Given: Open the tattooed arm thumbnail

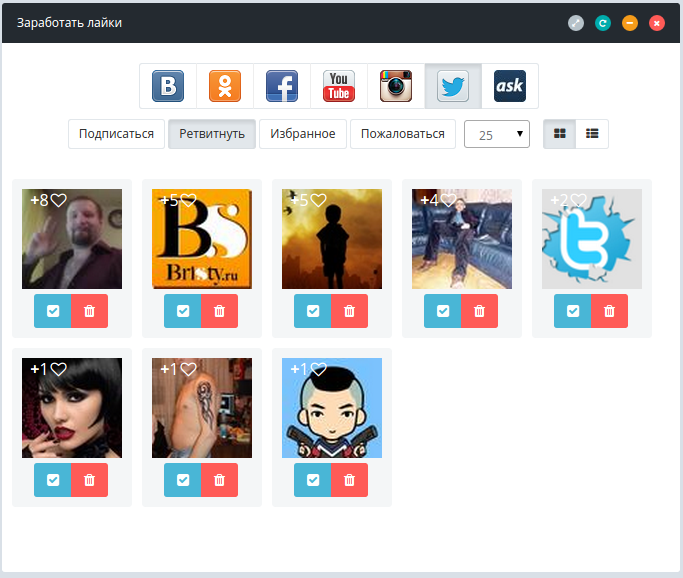Looking at the screenshot, I should pyautogui.click(x=202, y=408).
